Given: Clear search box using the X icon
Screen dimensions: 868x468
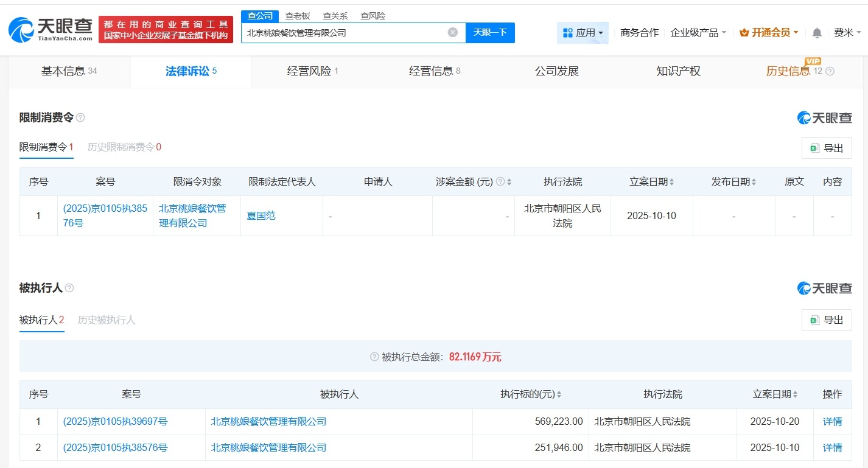Looking at the screenshot, I should [x=452, y=33].
